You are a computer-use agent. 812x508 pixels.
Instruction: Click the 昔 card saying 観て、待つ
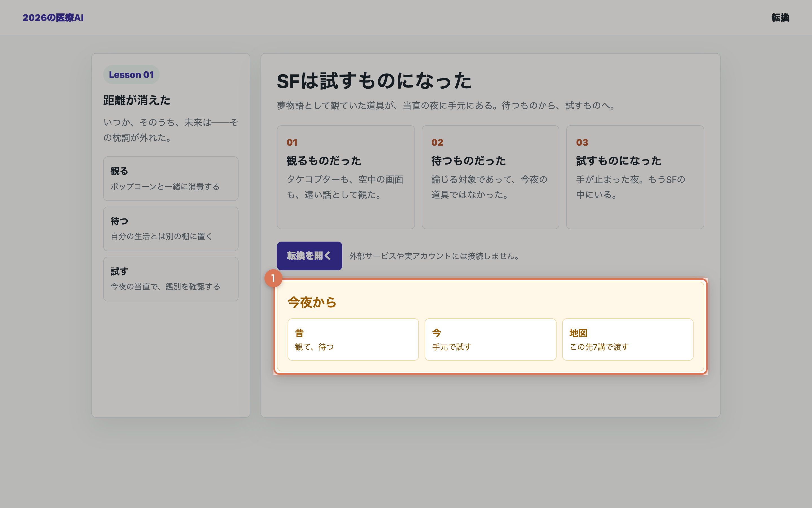[353, 339]
